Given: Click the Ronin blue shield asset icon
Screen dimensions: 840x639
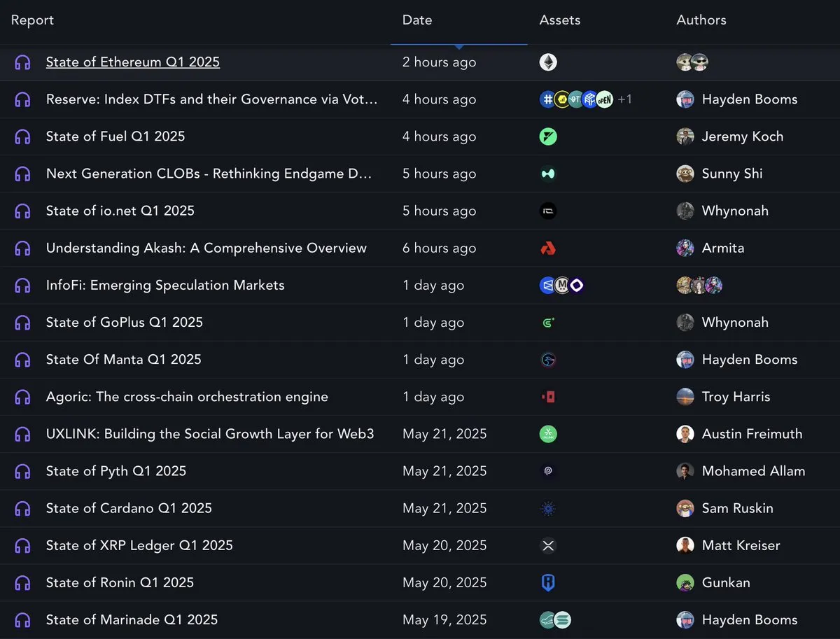Looking at the screenshot, I should [x=548, y=582].
